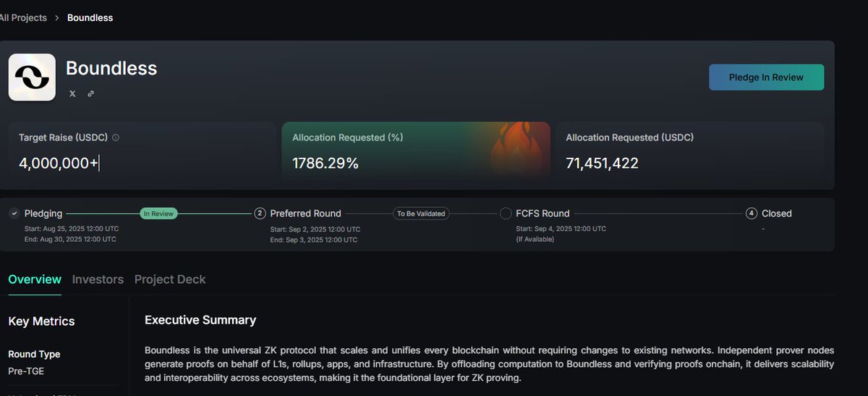Click the breadcrumb chevron separator

tap(56, 17)
